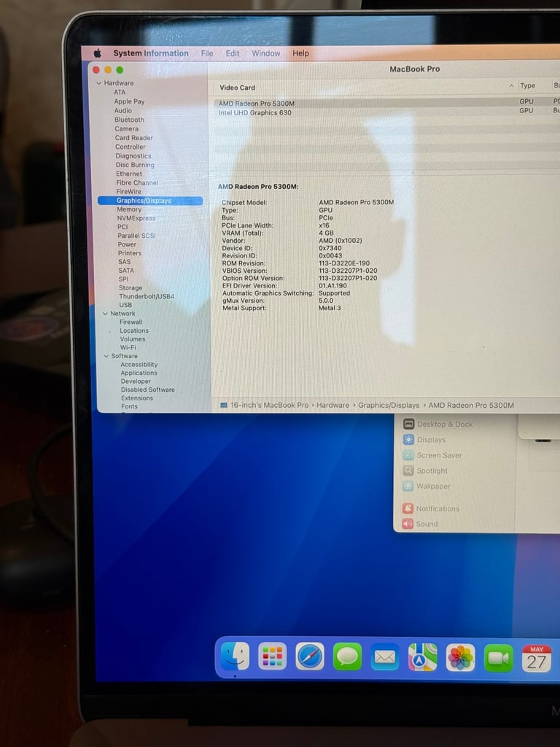
Task: Select Graphics/Displays in the sidebar
Action: tap(150, 201)
